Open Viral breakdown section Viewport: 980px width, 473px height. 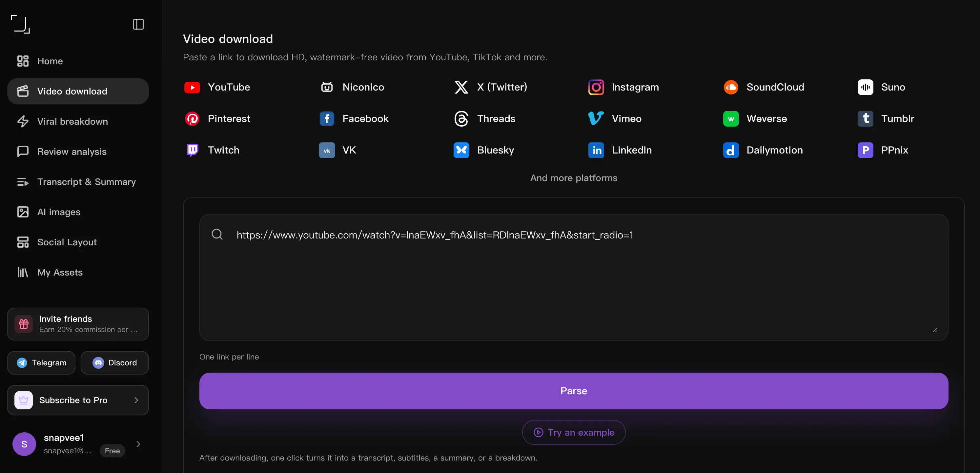(78, 121)
